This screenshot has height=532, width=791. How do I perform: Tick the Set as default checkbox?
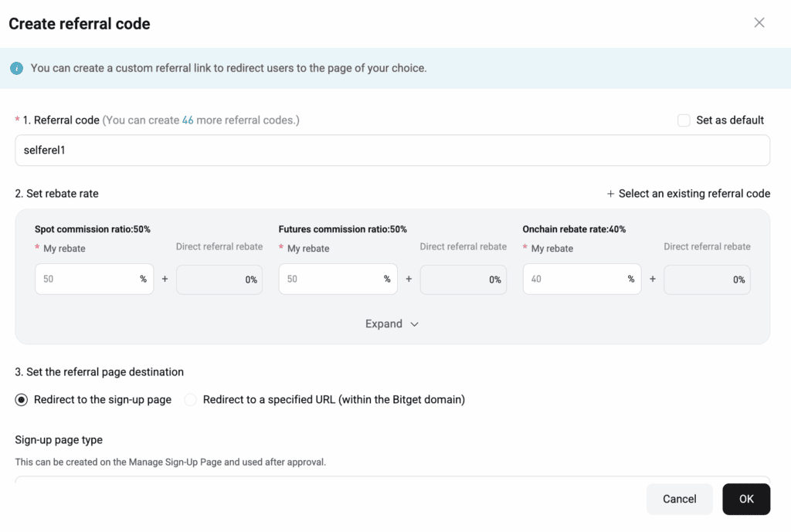[684, 120]
